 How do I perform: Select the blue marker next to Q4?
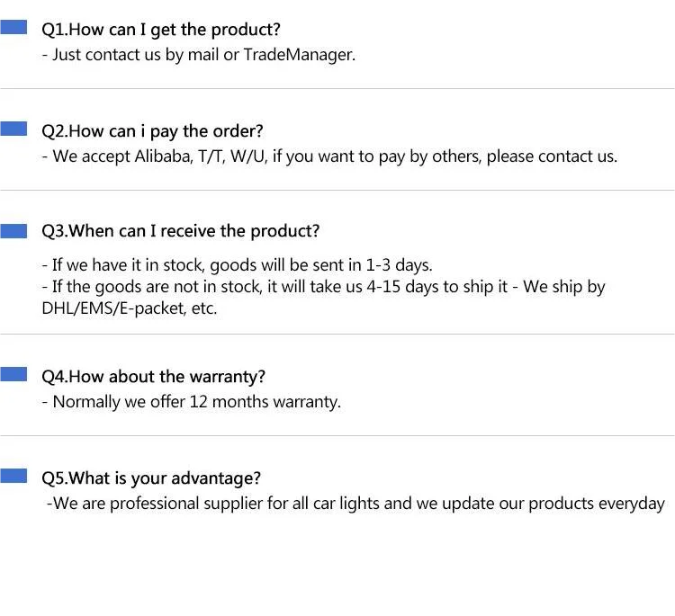pyautogui.click(x=13, y=375)
